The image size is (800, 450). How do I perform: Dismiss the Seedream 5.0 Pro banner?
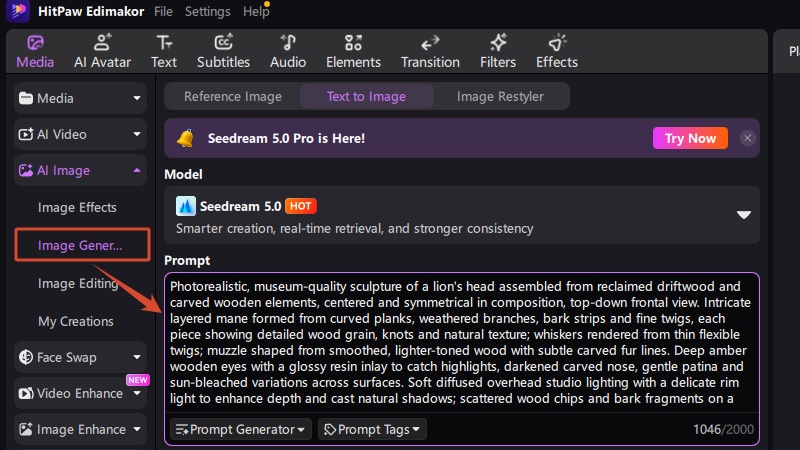pos(747,138)
